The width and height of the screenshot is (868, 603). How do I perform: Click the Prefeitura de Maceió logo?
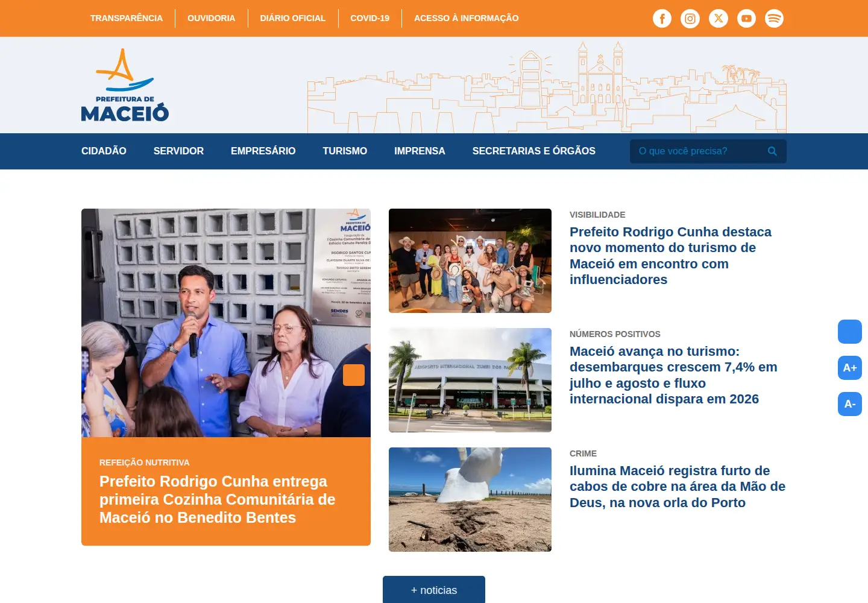[125, 85]
